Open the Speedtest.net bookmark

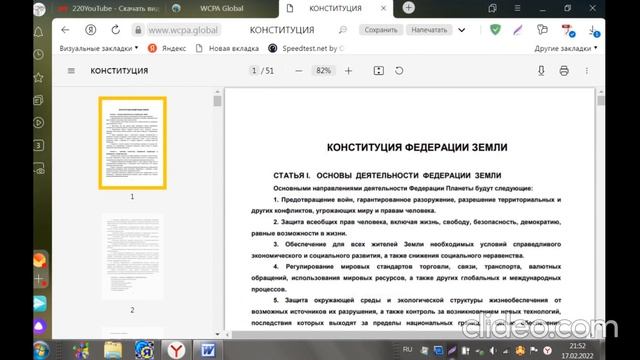tap(306, 48)
